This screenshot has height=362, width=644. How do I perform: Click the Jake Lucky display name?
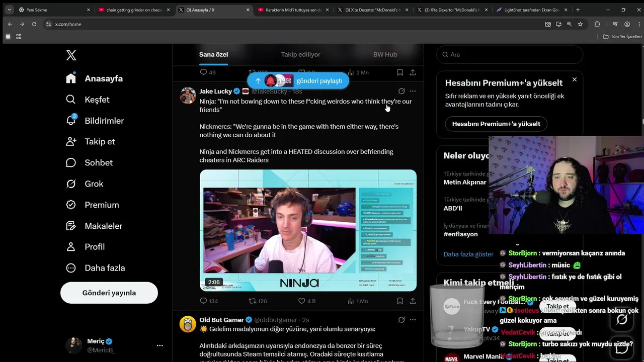[215, 91]
